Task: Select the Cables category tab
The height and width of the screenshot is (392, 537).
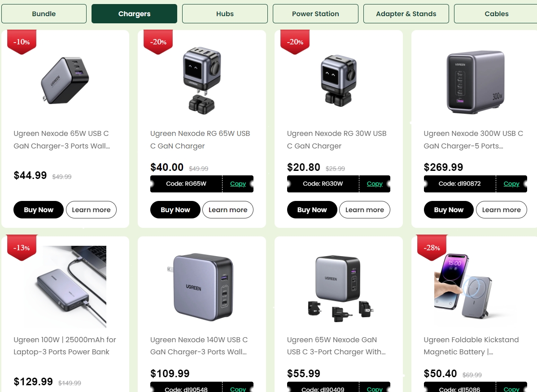Action: (496, 14)
